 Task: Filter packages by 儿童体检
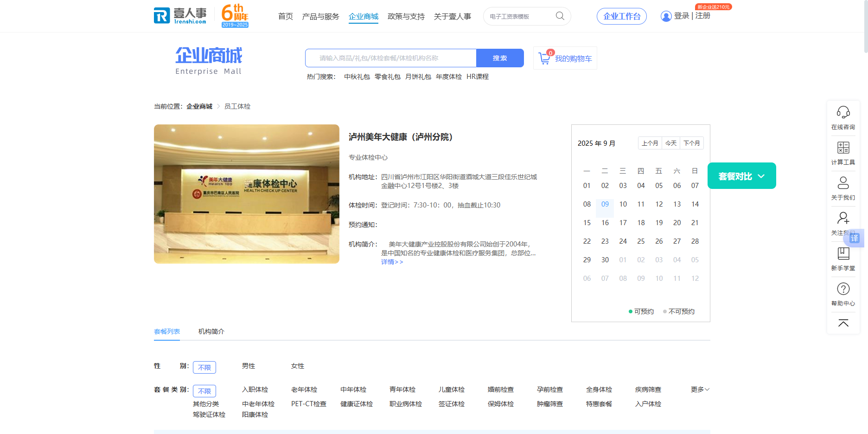point(452,390)
